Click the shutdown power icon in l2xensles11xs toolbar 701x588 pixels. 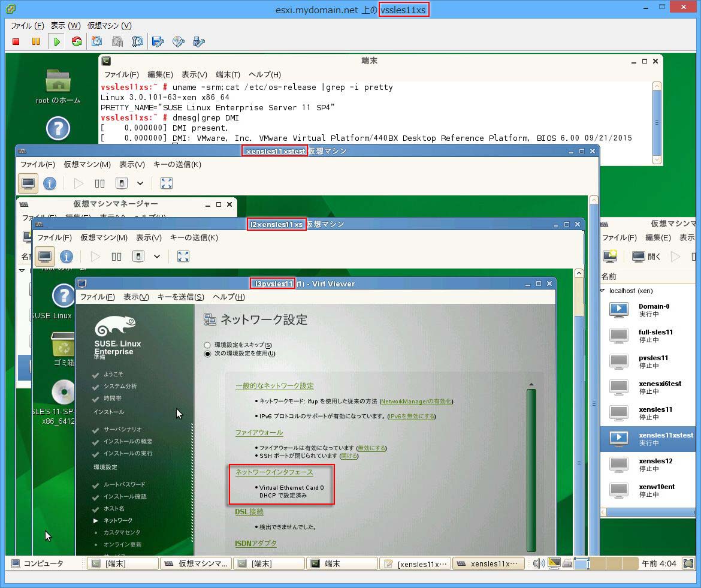coord(138,256)
